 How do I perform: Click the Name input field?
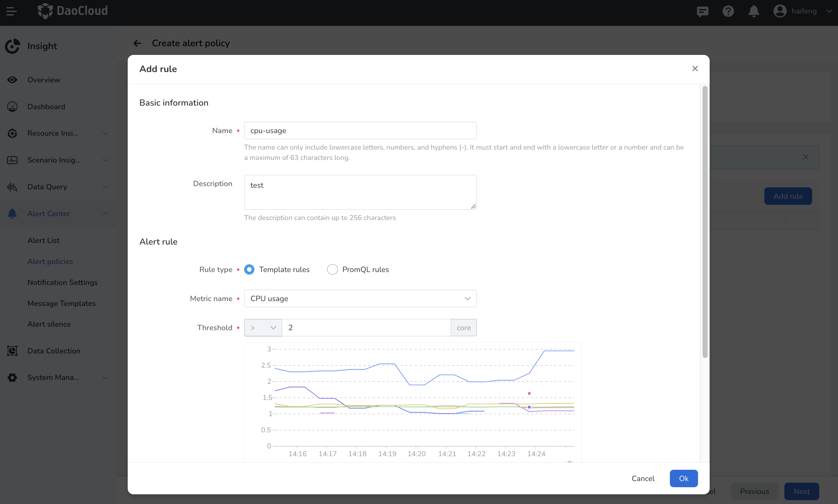360,131
